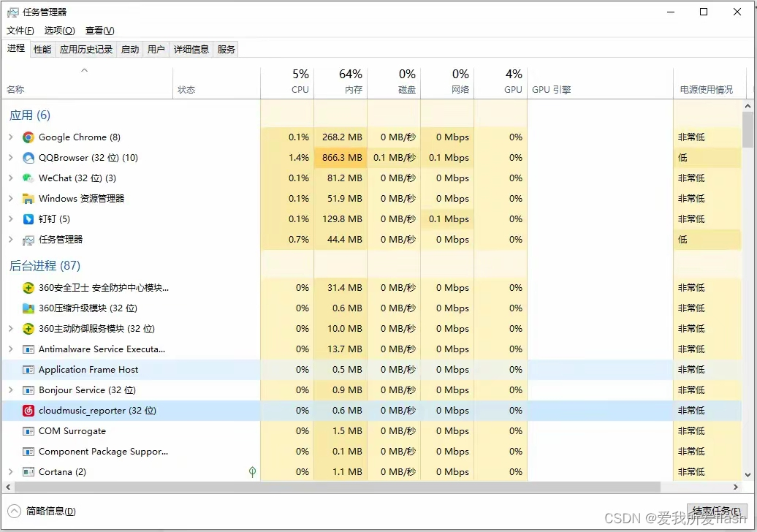Expand the 360主动防御服务模块 group
This screenshot has width=757, height=532.
coord(11,329)
